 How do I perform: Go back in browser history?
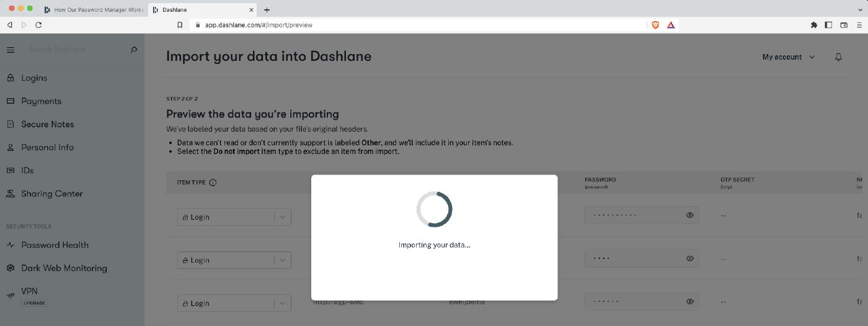click(x=9, y=25)
